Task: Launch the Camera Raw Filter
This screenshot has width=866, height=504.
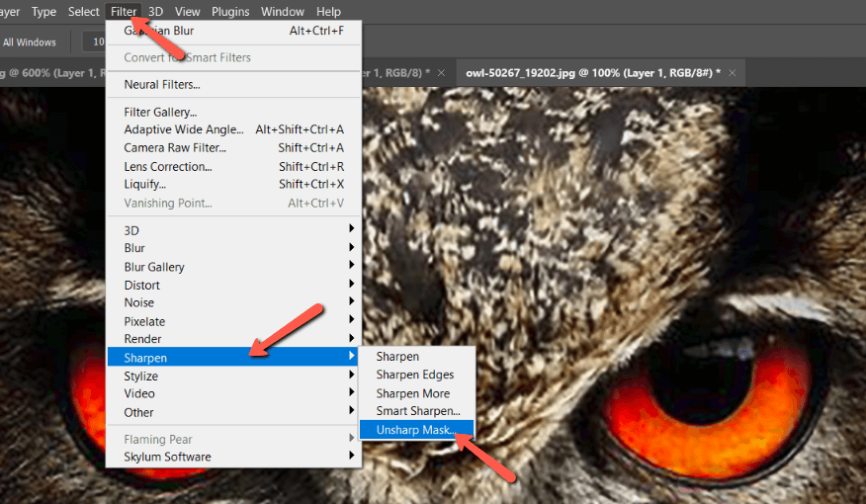Action: [175, 148]
